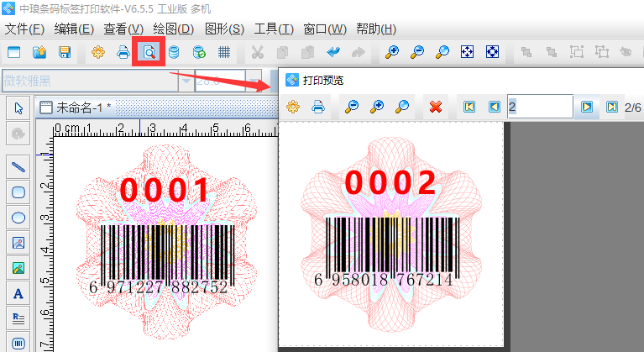Open database settings cylinder icon
This screenshot has height=352, width=644.
pos(174,52)
